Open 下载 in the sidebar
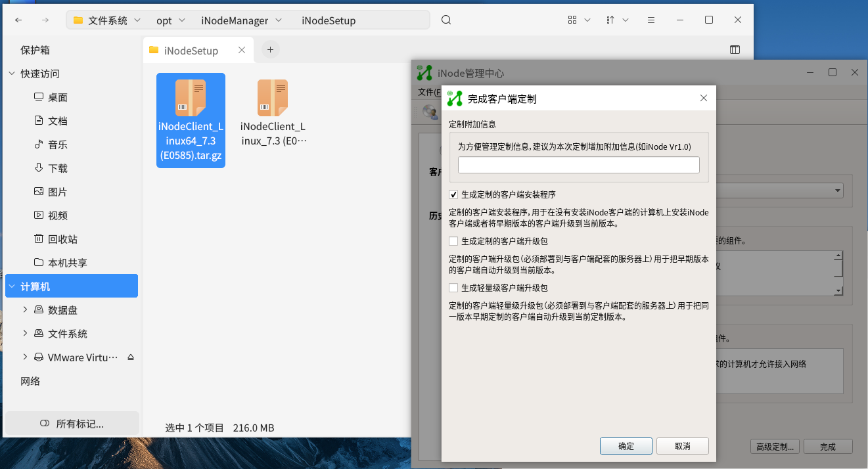Screen dimensions: 868x469 point(58,168)
